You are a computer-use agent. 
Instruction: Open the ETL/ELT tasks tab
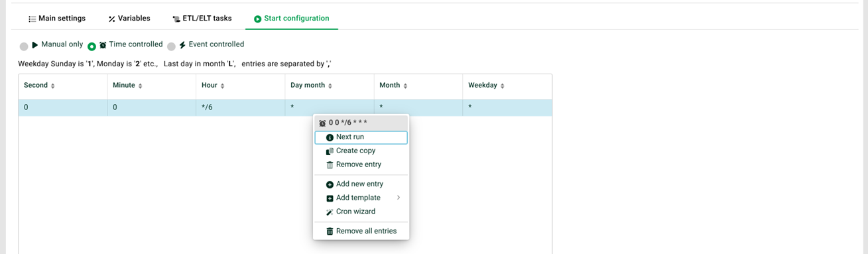pyautogui.click(x=202, y=19)
